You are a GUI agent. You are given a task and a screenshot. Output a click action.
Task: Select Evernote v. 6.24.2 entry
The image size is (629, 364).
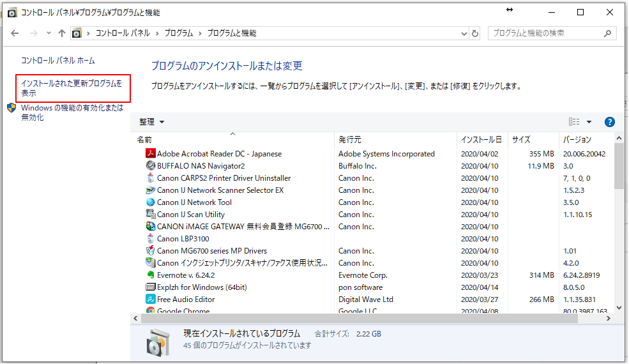click(x=186, y=275)
